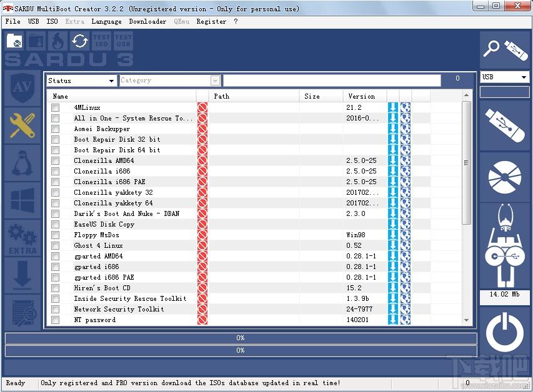Click the TEST USB toolbar button

tap(123, 41)
